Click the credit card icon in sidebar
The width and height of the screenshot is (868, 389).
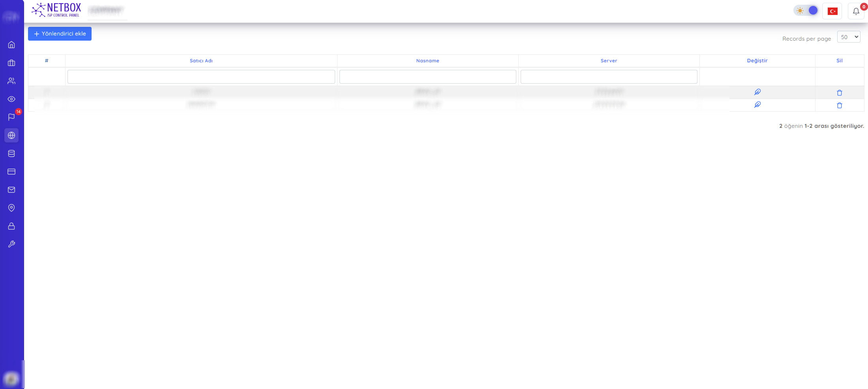click(11, 172)
